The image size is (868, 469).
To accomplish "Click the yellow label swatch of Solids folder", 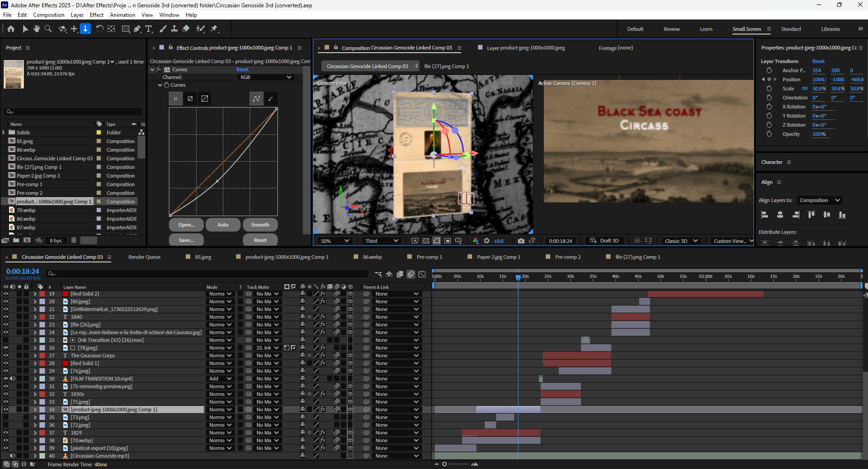I will 99,133.
